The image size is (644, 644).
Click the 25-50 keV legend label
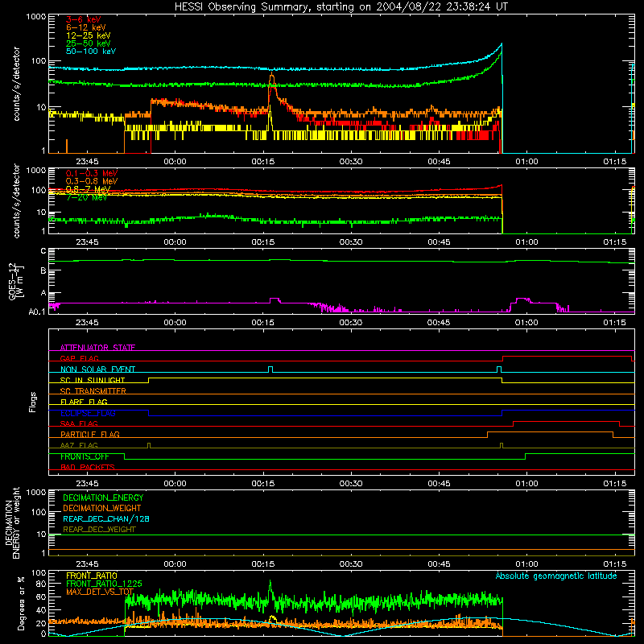pyautogui.click(x=89, y=43)
